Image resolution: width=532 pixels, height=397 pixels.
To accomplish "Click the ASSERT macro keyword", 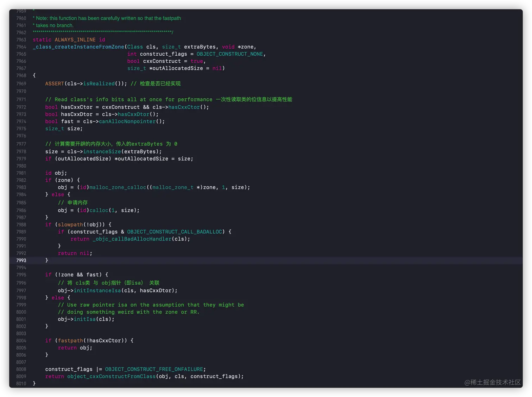I will pyautogui.click(x=55, y=83).
